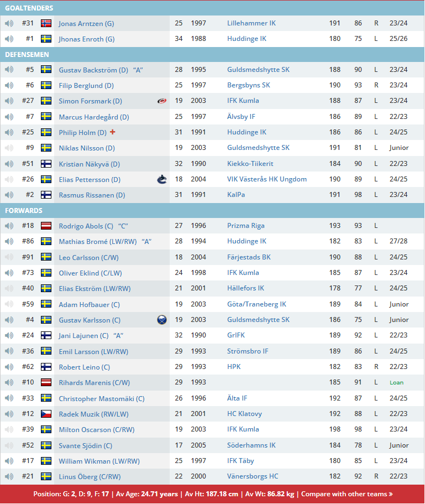Click Loan status for Rihards Marenis
The height and width of the screenshot is (504, 425).
tap(396, 382)
